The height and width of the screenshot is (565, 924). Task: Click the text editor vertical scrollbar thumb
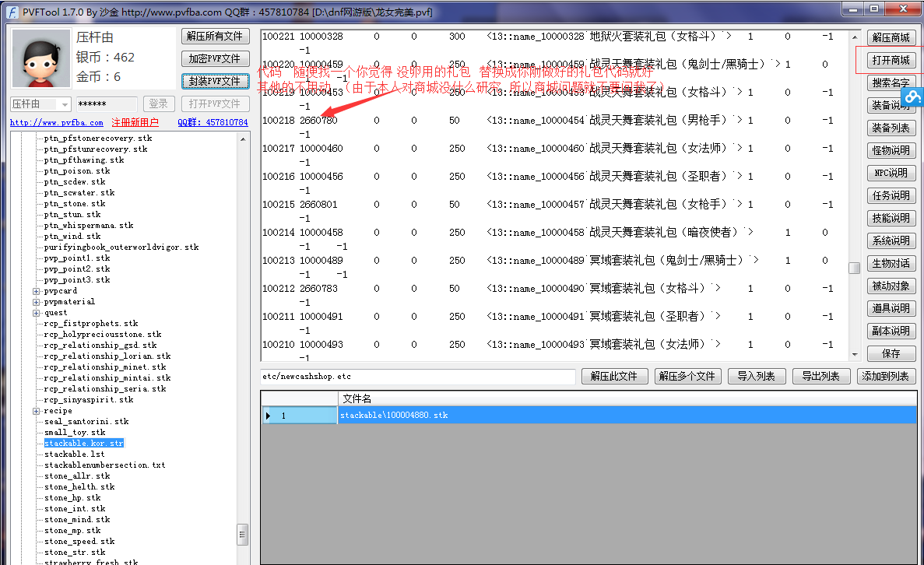tap(854, 267)
